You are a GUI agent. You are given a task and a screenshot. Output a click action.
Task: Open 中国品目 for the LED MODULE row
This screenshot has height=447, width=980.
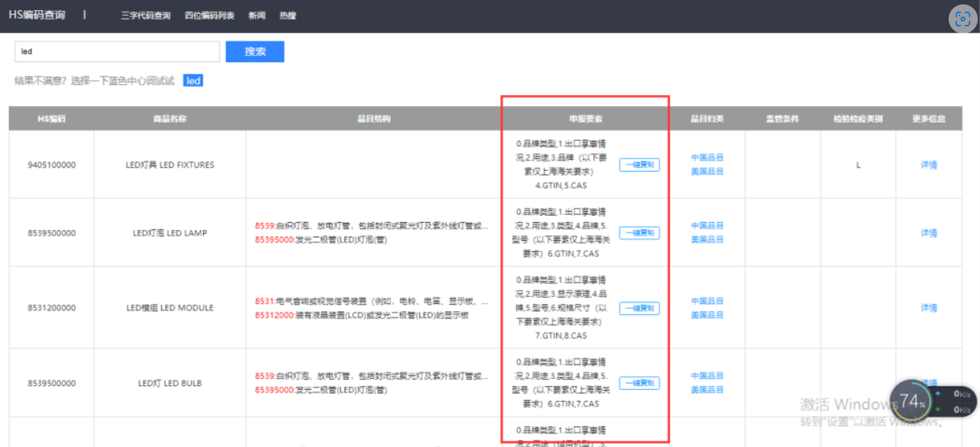[707, 301]
